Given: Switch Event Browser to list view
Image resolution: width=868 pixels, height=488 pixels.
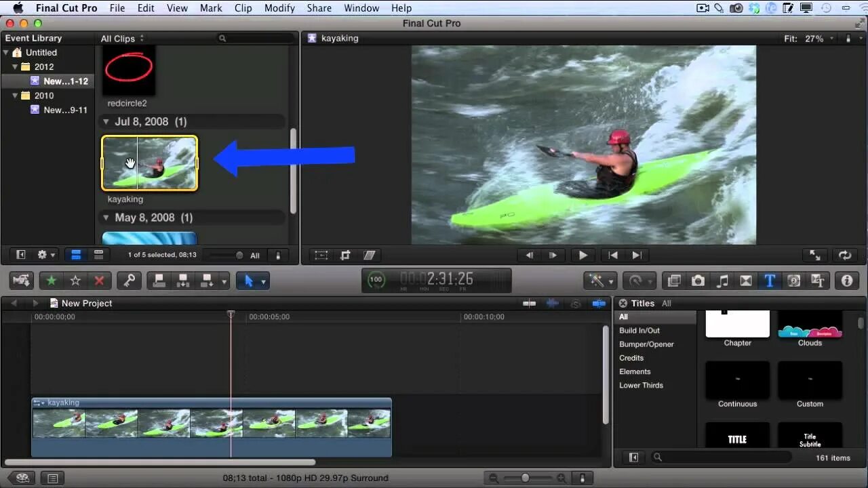Looking at the screenshot, I should (98, 256).
